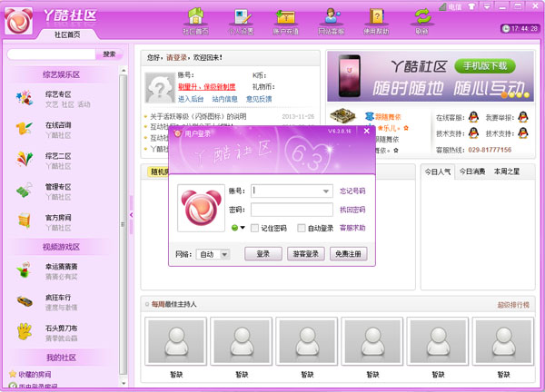Open the 进入后台 link
The width and height of the screenshot is (545, 392).
click(191, 99)
